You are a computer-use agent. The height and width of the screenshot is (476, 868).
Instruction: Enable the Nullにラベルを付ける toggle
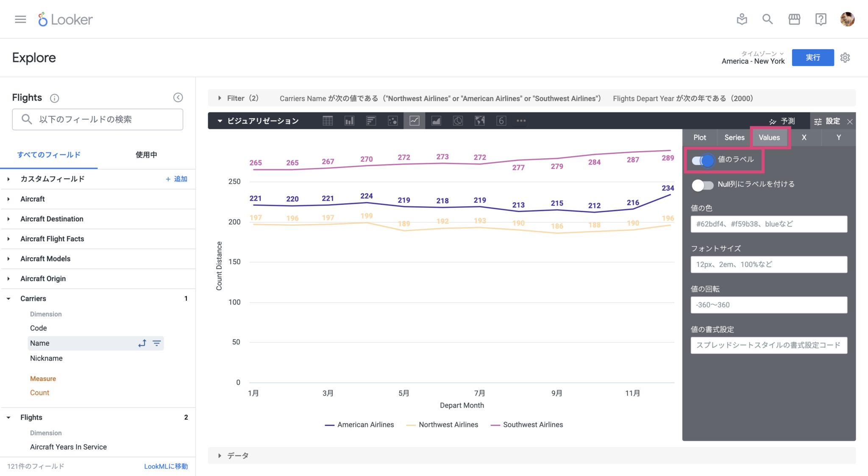click(x=702, y=185)
